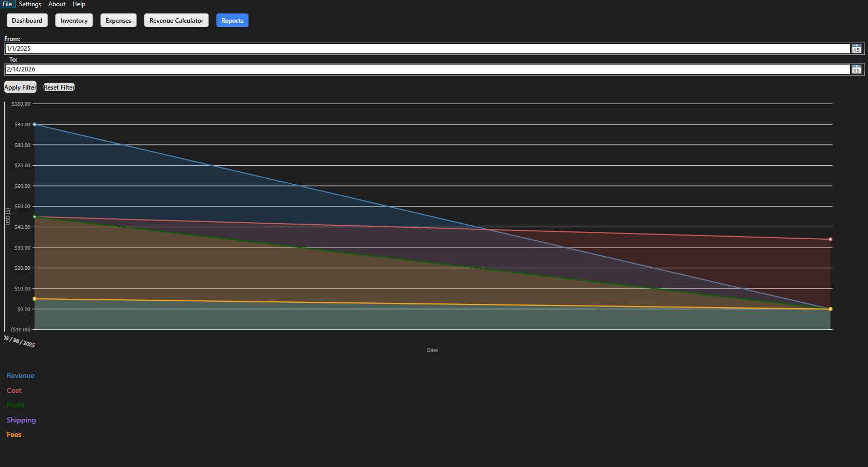Open the File menu
This screenshot has width=868, height=467.
coord(7,4)
